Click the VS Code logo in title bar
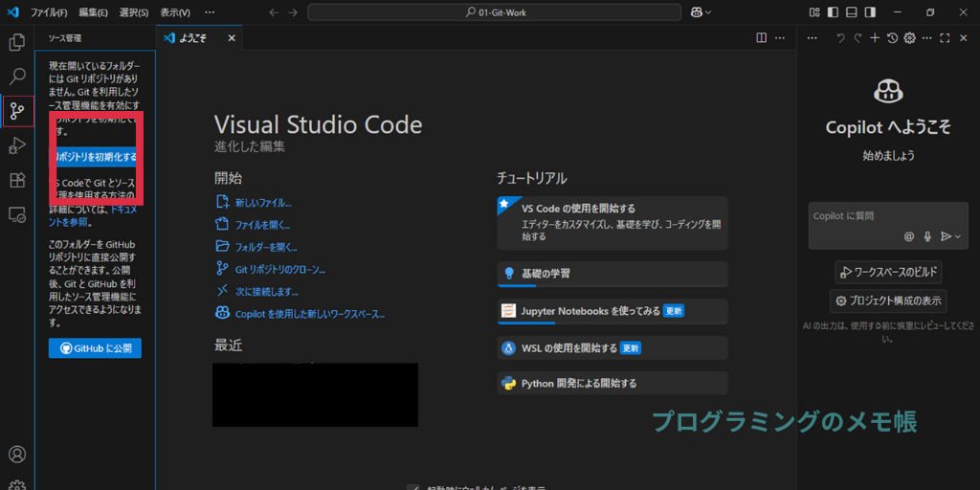Image resolution: width=980 pixels, height=490 pixels. 12,11
